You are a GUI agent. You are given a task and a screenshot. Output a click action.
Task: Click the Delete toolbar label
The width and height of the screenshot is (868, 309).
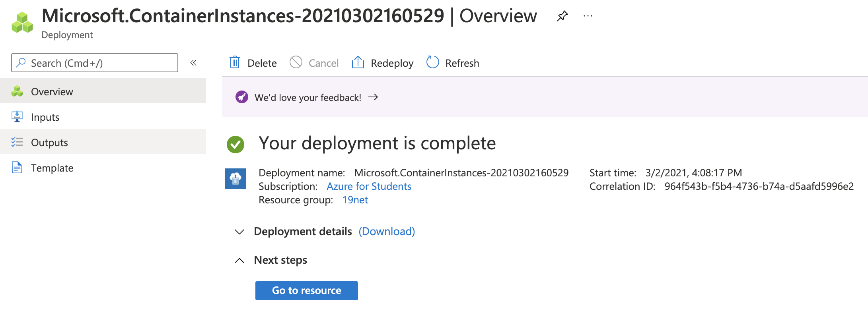pyautogui.click(x=262, y=63)
